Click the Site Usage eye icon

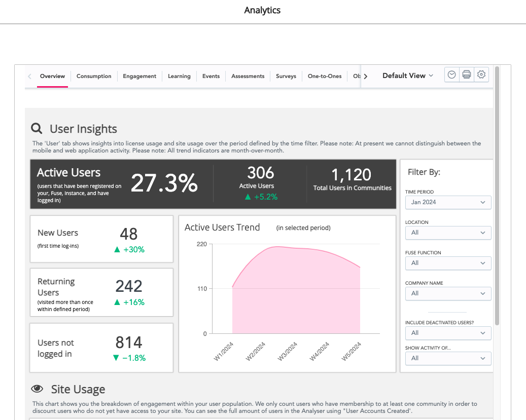pyautogui.click(x=37, y=389)
